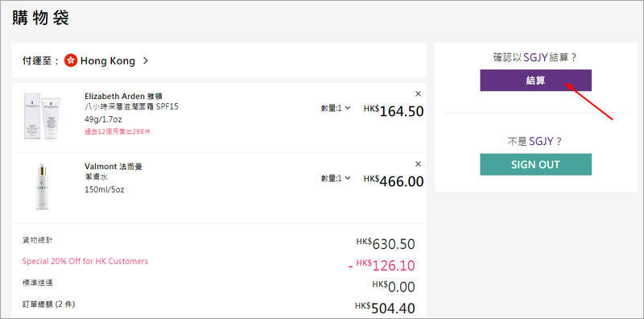Open quantity dropdown for Elizabeth Arden item
Screen dimensions: 644x319
coord(336,108)
